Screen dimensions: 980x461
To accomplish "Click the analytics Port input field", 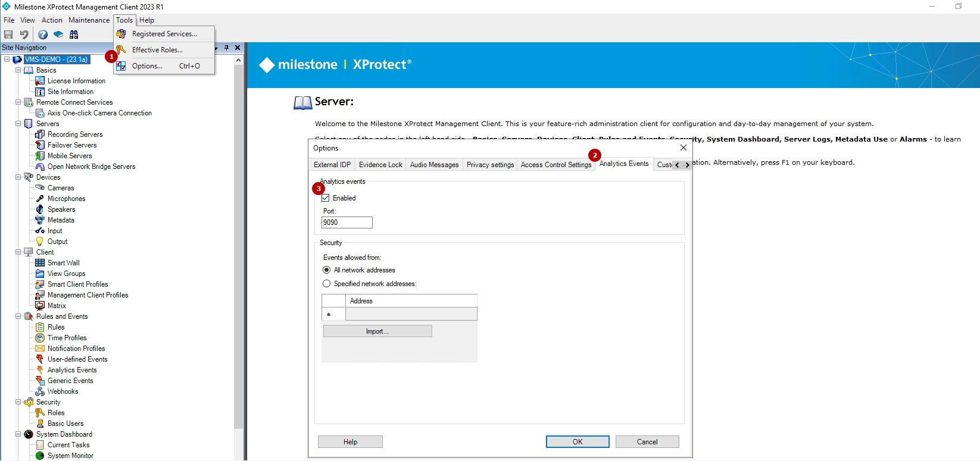I will [x=347, y=222].
